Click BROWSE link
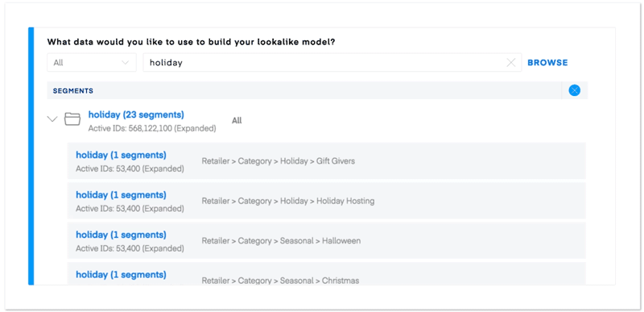 [547, 63]
